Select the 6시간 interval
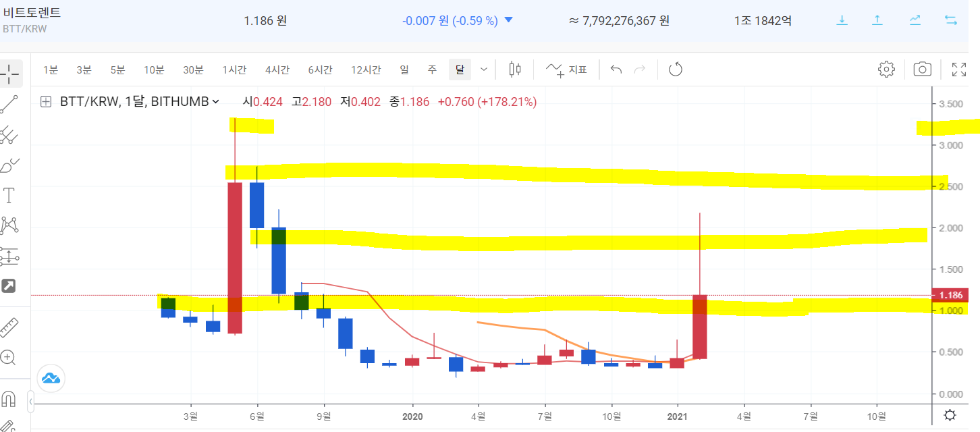The width and height of the screenshot is (980, 432). (x=320, y=69)
